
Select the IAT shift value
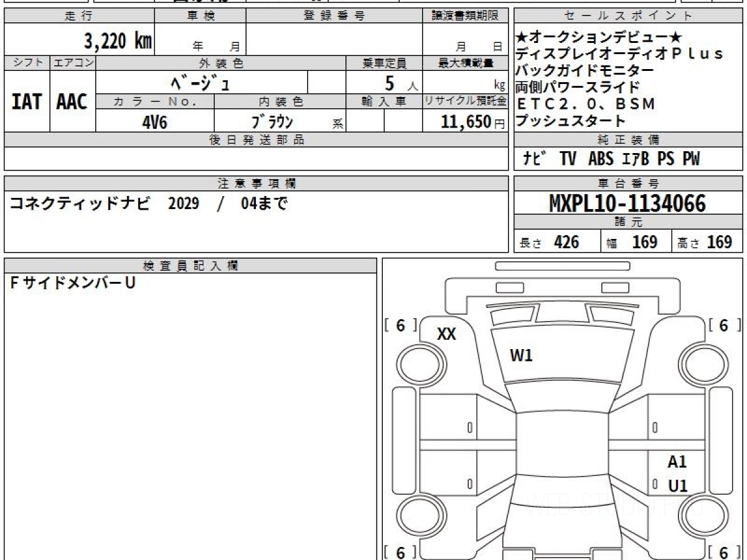click(x=27, y=102)
